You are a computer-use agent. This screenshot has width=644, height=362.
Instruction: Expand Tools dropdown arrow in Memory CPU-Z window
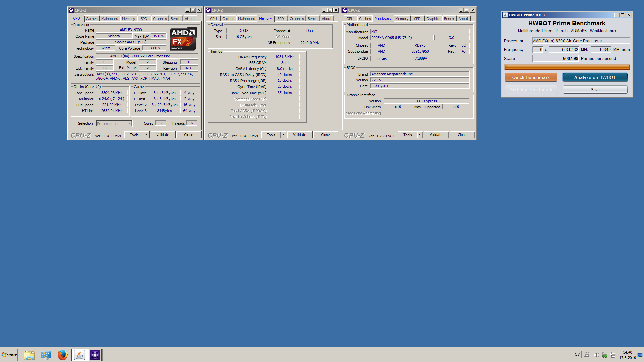click(283, 135)
